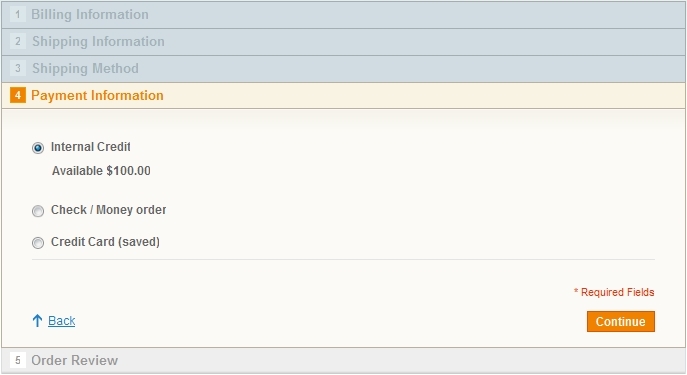Click step number 1 badge icon
The height and width of the screenshot is (375, 687).
click(18, 14)
